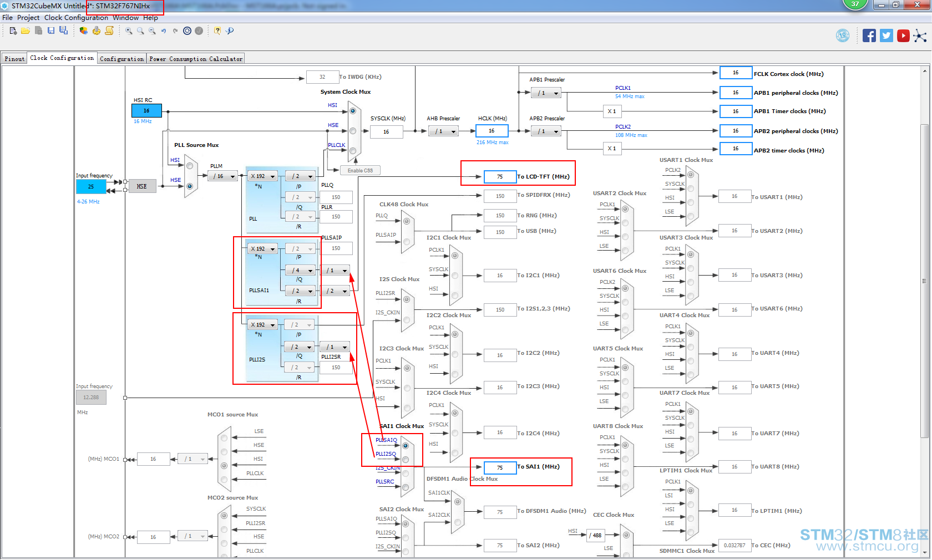Image resolution: width=932 pixels, height=560 pixels.
Task: Click the Save Project As icon
Action: pyautogui.click(x=63, y=31)
